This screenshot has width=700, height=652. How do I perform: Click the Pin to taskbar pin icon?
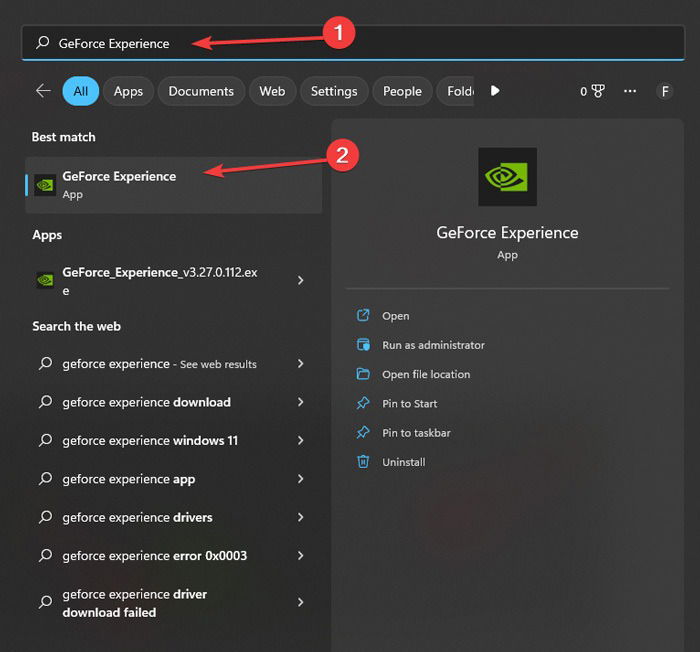(363, 432)
